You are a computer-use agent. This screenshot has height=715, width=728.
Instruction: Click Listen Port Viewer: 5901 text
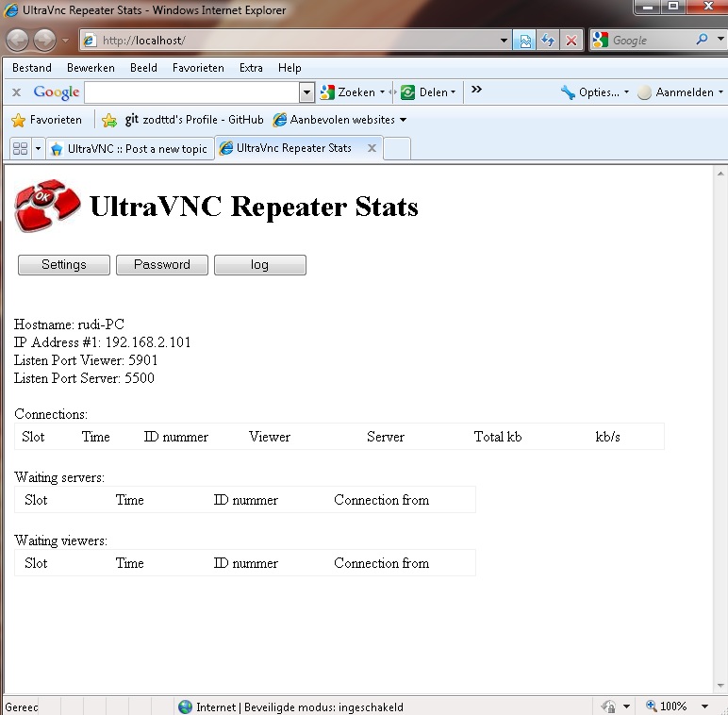click(86, 360)
